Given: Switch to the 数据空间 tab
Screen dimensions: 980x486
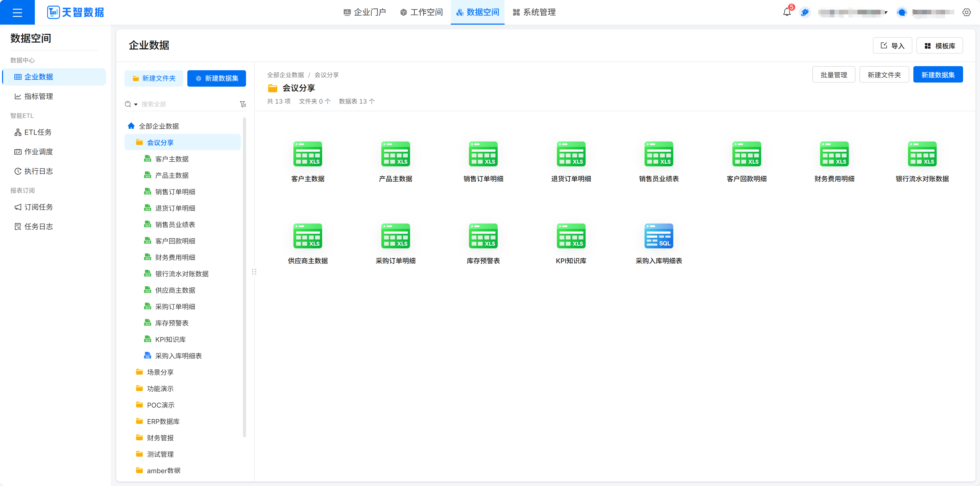Looking at the screenshot, I should coord(477,12).
